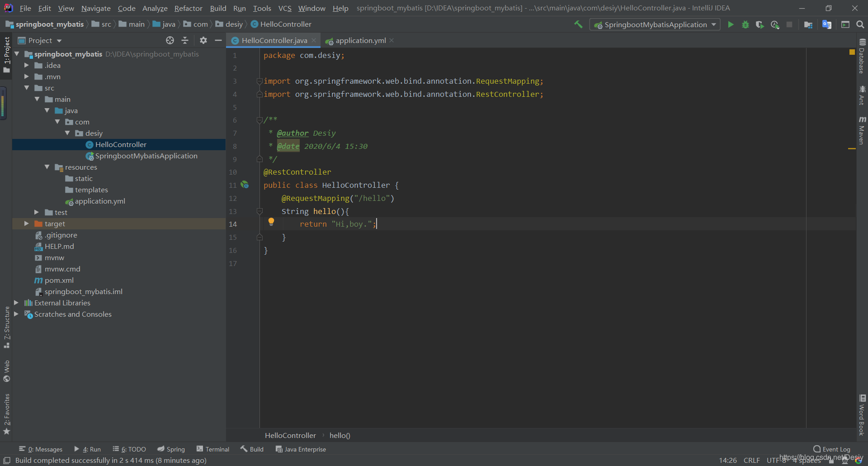Viewport: 868px width, 466px height.
Task: Click the run gutter icon on line 11
Action: point(245,185)
